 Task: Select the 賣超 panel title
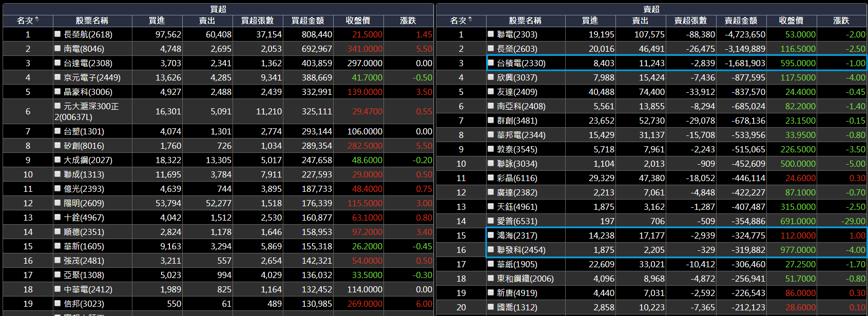[x=651, y=9]
